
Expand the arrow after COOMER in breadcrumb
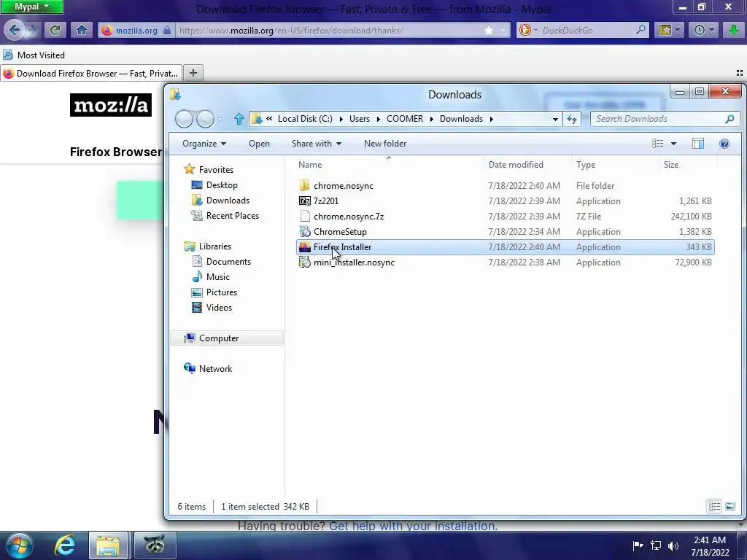click(432, 119)
